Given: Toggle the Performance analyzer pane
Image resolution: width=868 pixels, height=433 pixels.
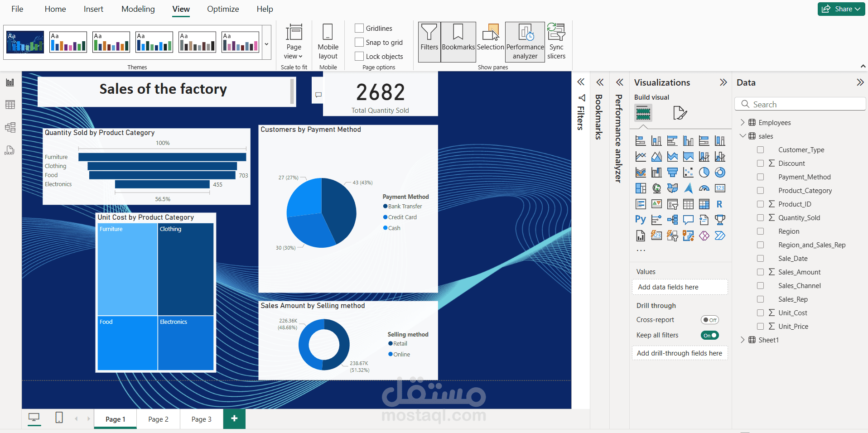Looking at the screenshot, I should click(525, 42).
